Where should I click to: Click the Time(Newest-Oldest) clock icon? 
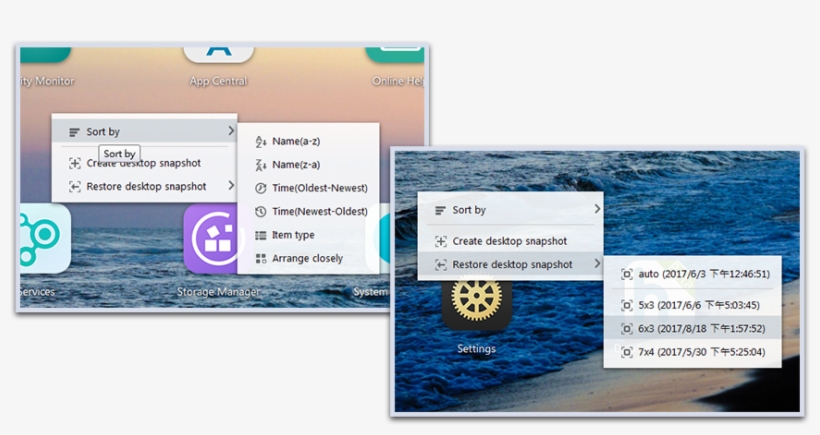tap(260, 212)
